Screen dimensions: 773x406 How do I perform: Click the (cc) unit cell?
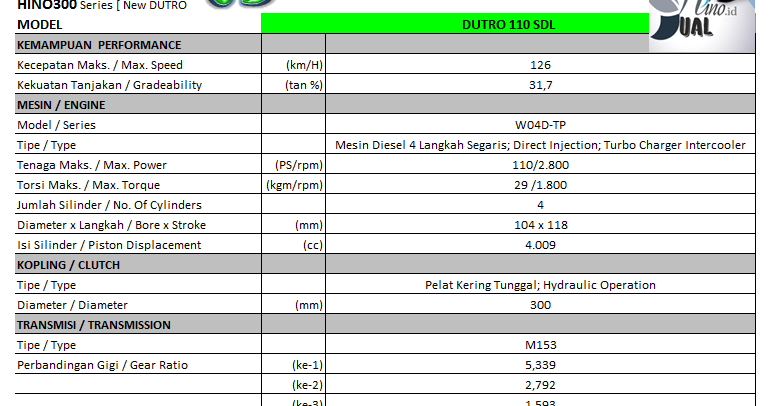click(x=313, y=245)
